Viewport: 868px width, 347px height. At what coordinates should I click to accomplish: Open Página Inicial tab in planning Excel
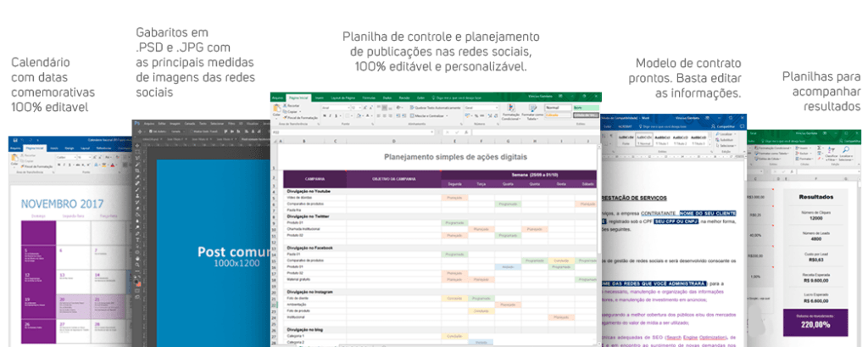pos(298,98)
